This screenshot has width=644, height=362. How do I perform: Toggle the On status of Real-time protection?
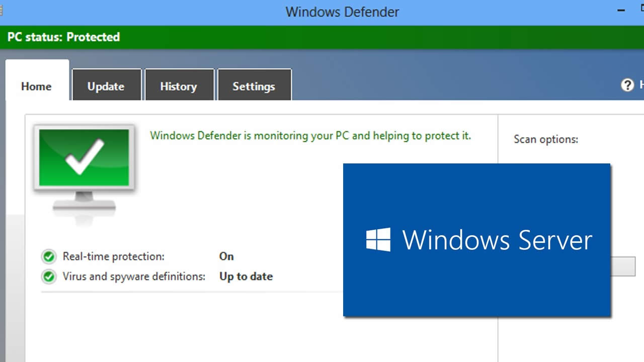(226, 256)
